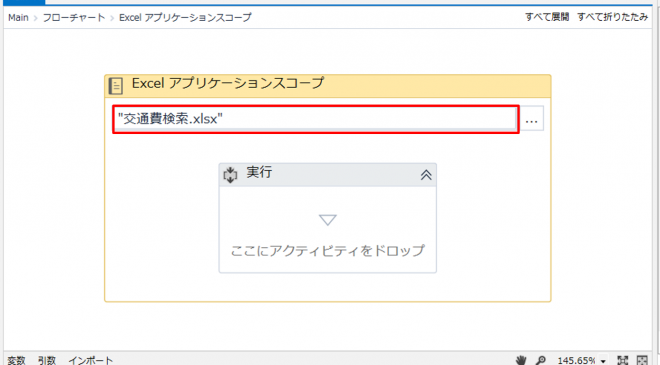
Task: Select the Excel アプリケーションスコープ title bar
Action: [x=327, y=86]
